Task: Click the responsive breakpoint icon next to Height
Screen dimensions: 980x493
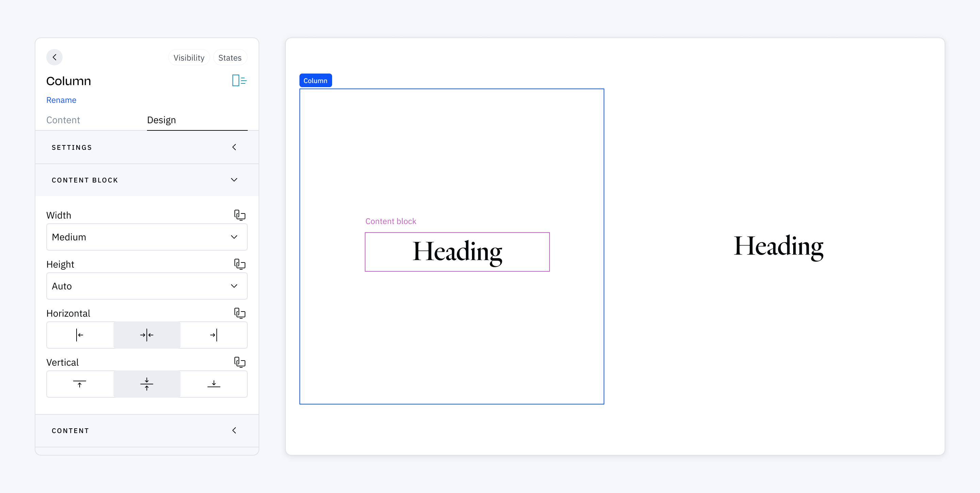Action: [241, 264]
